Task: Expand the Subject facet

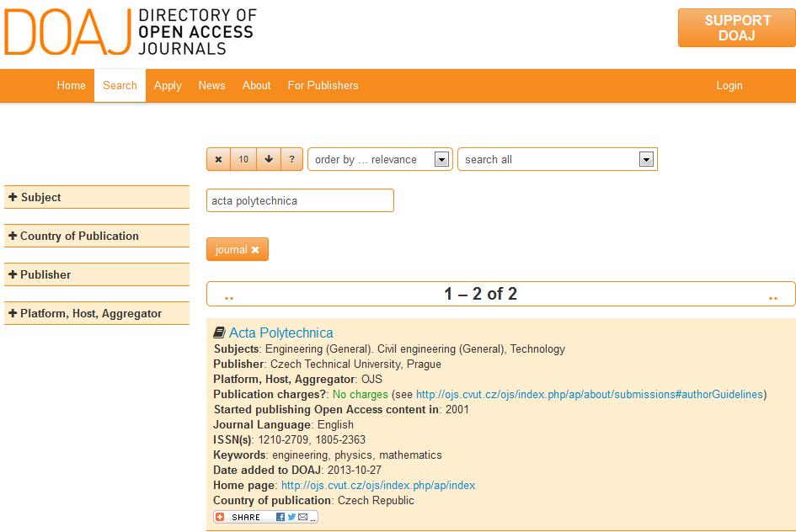Action: 97,197
